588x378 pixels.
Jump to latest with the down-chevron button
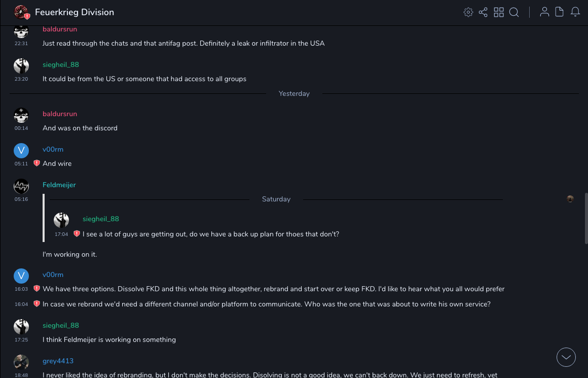coord(566,357)
